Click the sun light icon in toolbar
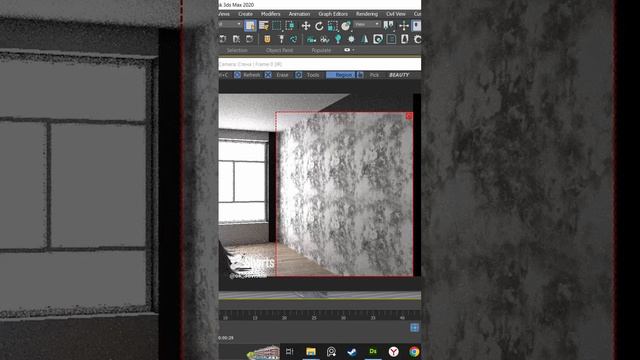This screenshot has width=640, height=360. tap(351, 39)
